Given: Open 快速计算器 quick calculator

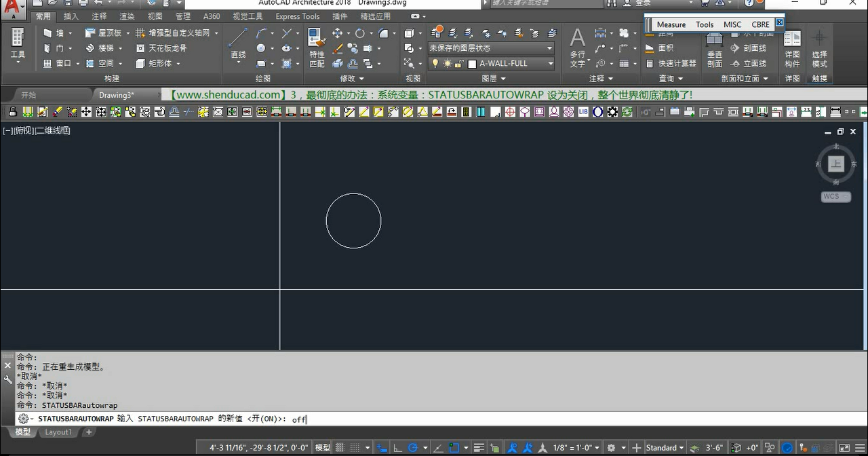Looking at the screenshot, I should pyautogui.click(x=671, y=63).
